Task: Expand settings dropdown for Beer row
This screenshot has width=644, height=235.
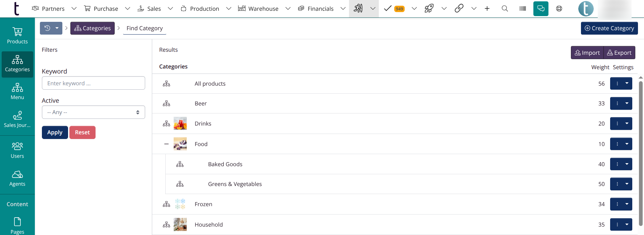Action: (x=627, y=103)
